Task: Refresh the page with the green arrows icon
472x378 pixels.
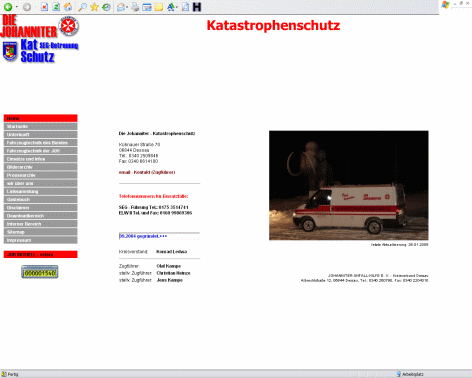Action: tap(56, 7)
